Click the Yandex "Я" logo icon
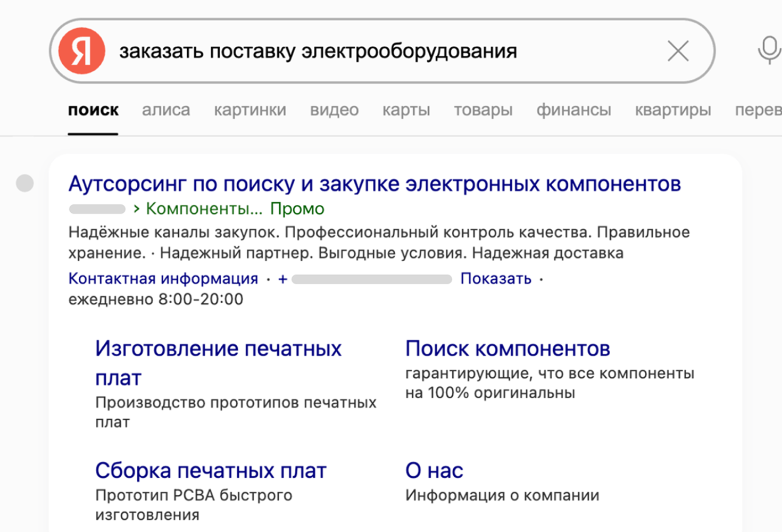This screenshot has width=782, height=532. click(x=81, y=51)
